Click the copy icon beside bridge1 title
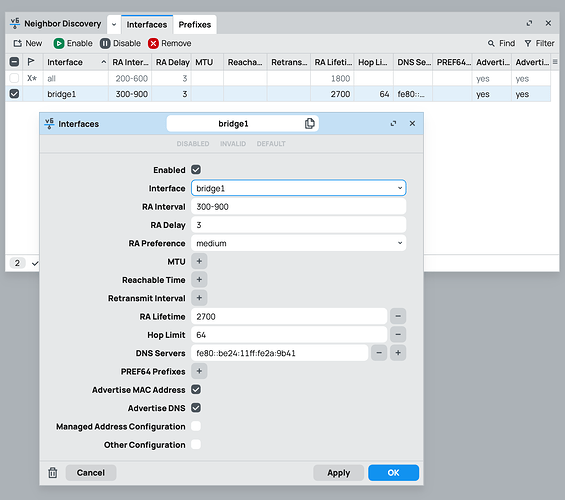 coord(310,124)
